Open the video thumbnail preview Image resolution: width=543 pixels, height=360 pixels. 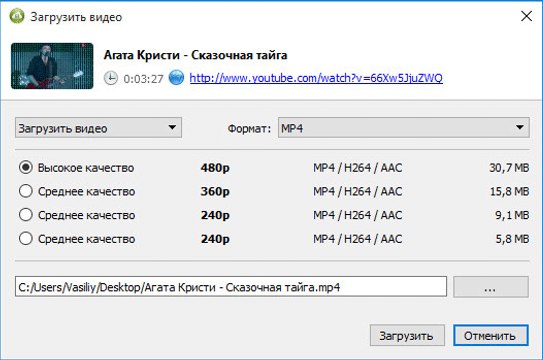pyautogui.click(x=52, y=66)
